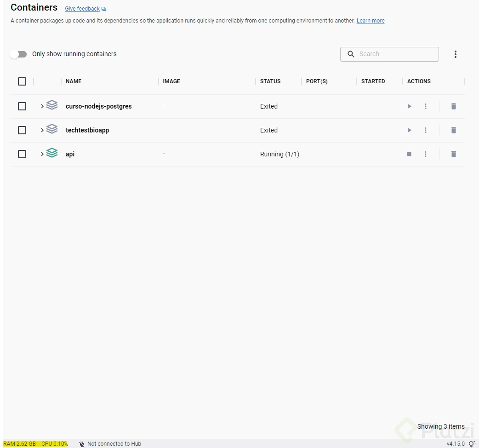Expand the api row chevron
This screenshot has height=448, width=479.
pos(42,154)
